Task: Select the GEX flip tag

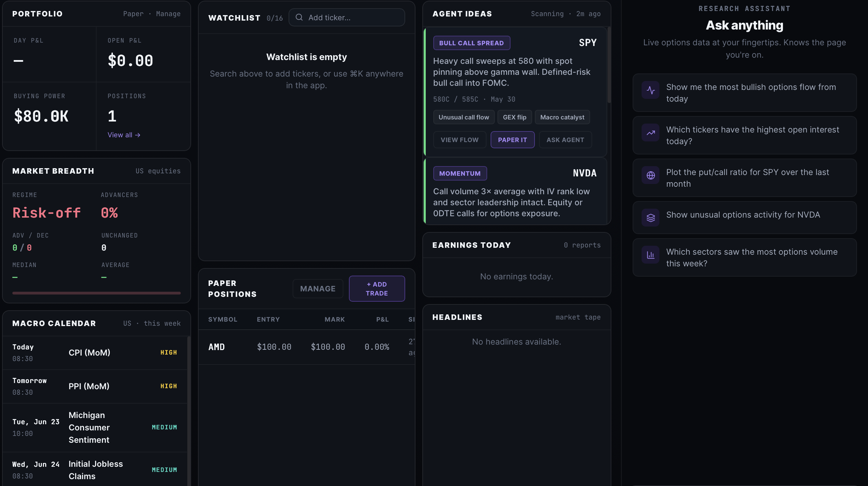Action: point(514,117)
